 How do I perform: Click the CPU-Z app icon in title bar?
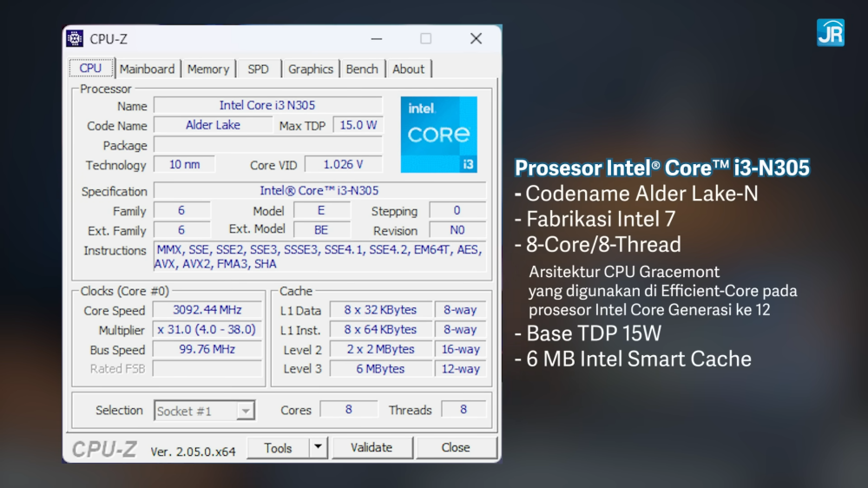(x=75, y=39)
